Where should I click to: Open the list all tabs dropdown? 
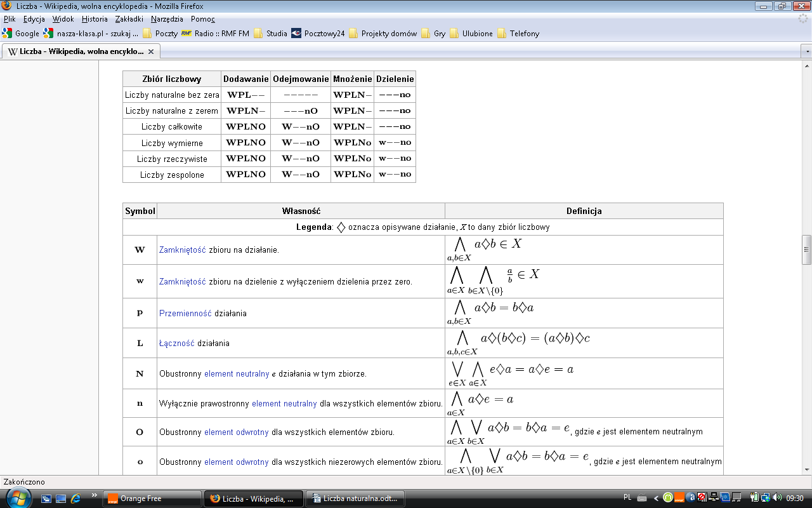[806, 51]
